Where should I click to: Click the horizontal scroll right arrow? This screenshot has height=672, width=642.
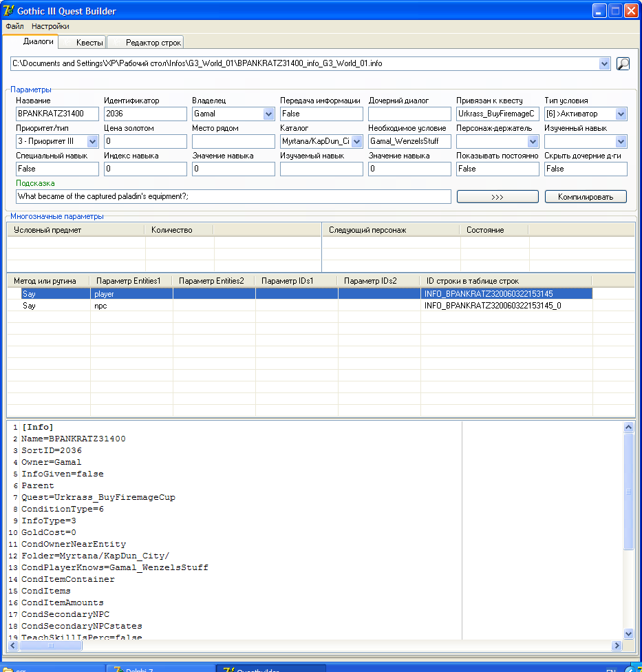click(617, 645)
